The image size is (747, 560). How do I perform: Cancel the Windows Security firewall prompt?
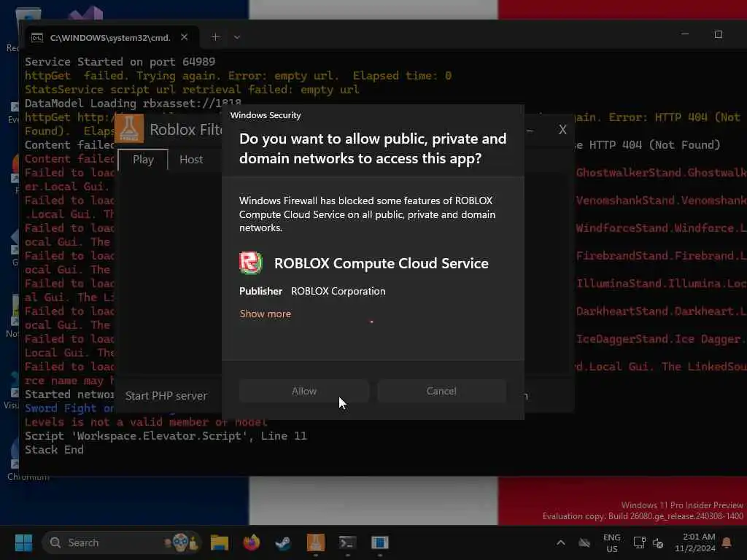(x=441, y=391)
